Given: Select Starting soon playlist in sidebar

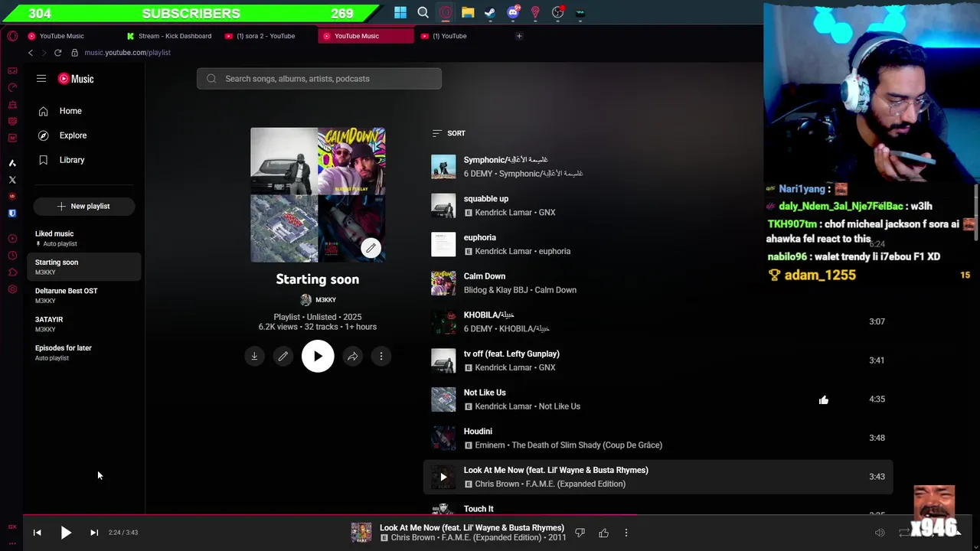Looking at the screenshot, I should (x=84, y=266).
